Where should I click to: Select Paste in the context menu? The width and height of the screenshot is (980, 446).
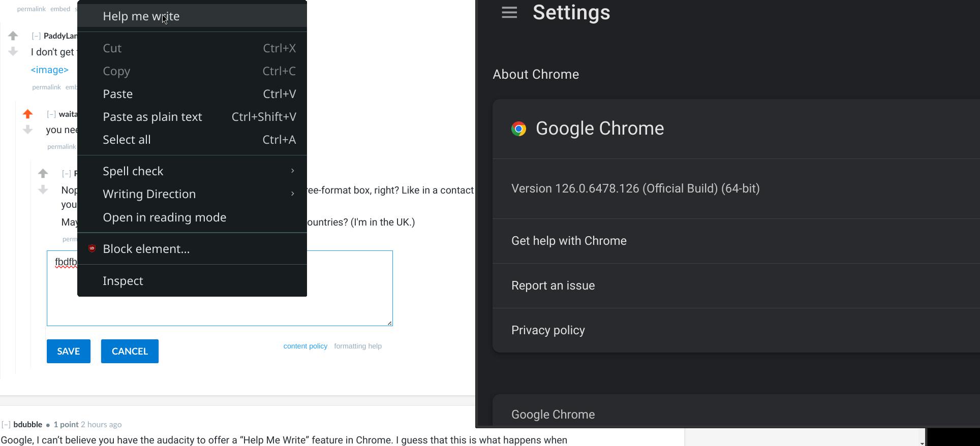pyautogui.click(x=192, y=94)
